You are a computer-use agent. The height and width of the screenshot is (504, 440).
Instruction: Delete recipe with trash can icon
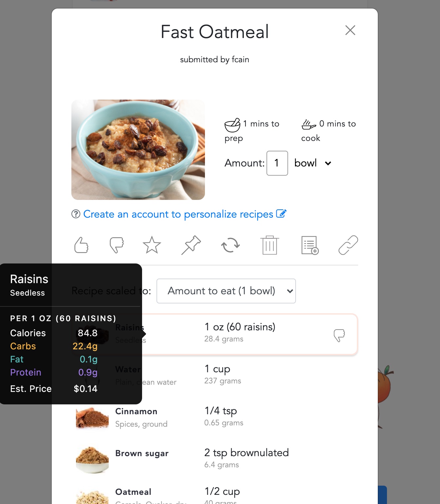270,245
